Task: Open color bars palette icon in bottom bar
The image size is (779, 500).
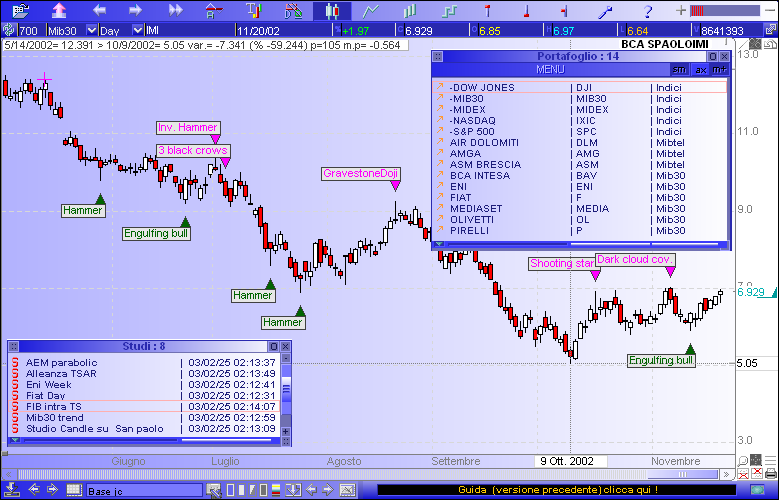Action: [275, 490]
